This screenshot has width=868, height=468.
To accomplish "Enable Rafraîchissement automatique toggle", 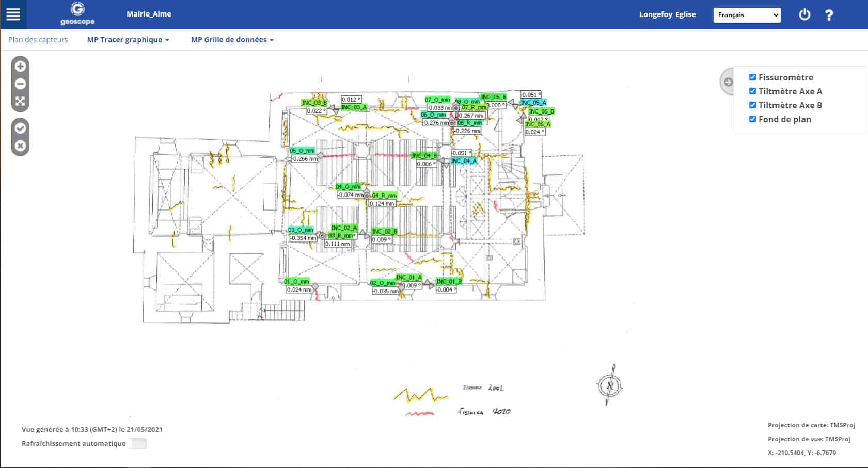I will tap(138, 444).
